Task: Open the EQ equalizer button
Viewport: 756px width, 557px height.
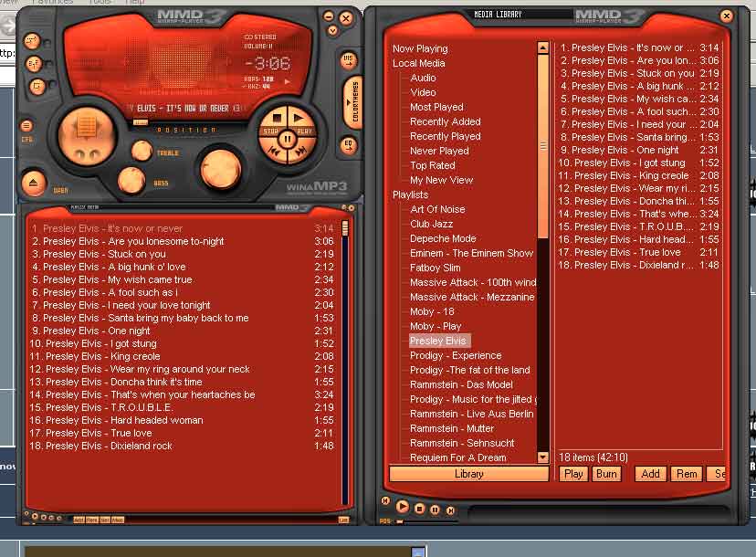Action: coord(348,145)
